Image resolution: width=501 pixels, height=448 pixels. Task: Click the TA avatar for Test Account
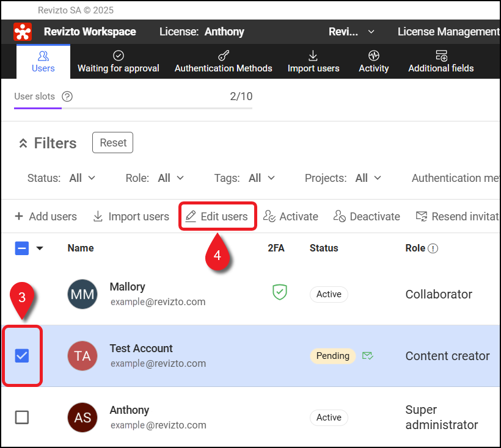point(82,356)
